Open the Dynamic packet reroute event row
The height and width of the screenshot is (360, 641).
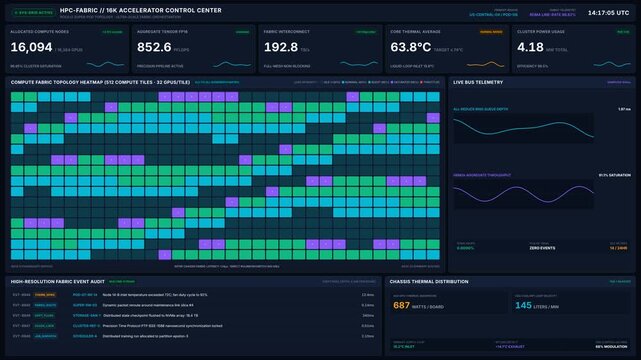tap(193, 305)
